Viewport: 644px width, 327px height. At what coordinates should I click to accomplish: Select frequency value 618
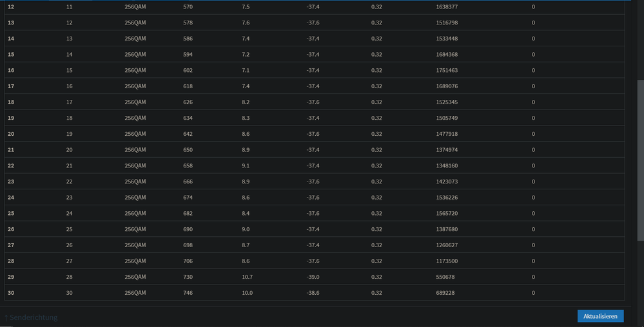[x=188, y=86]
